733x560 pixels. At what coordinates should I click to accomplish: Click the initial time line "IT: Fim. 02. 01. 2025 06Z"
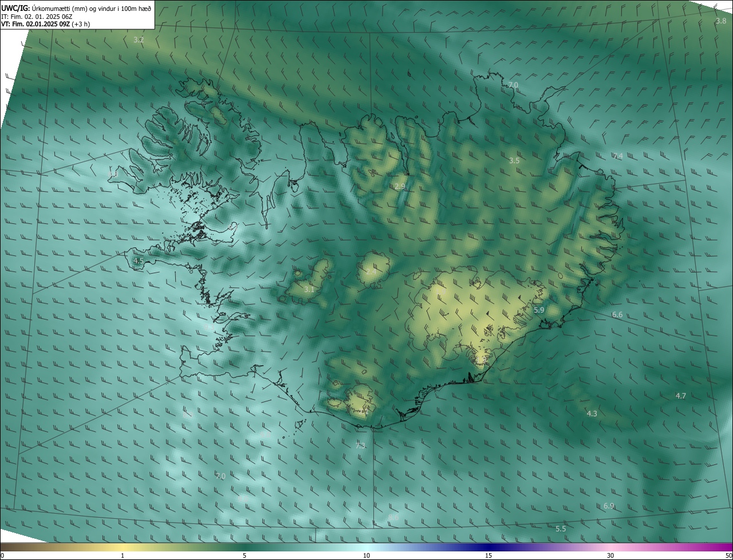click(37, 16)
